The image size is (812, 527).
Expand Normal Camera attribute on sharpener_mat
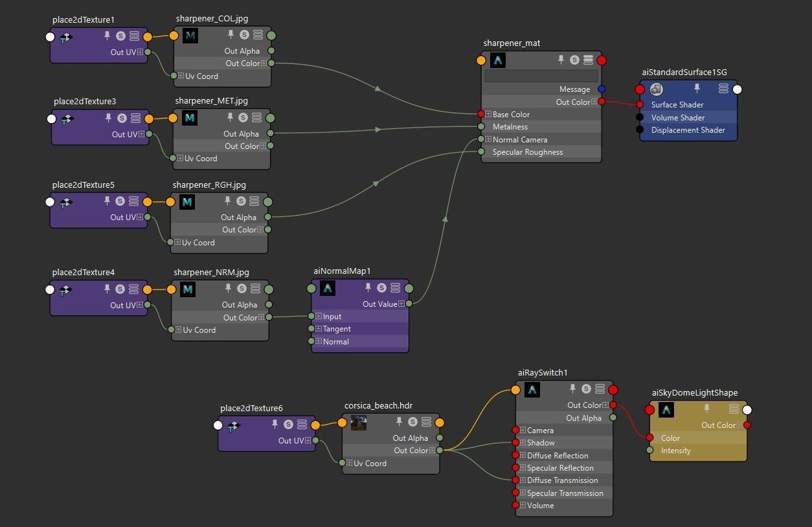point(488,139)
